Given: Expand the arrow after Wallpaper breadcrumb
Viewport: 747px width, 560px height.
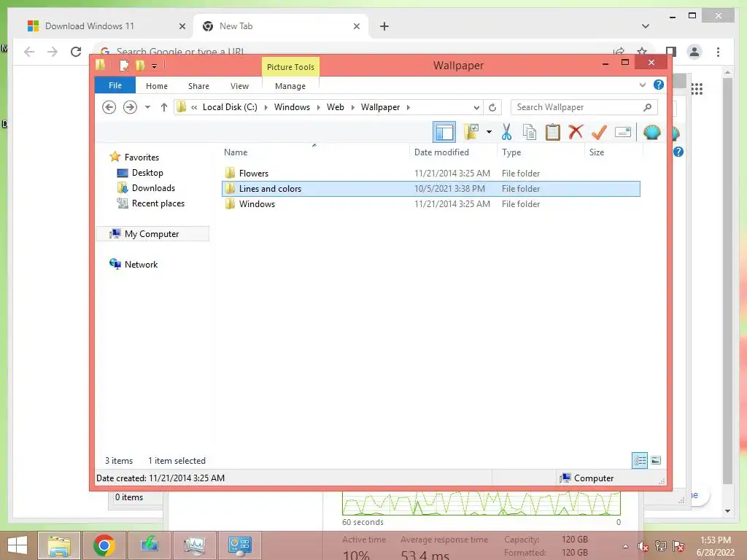Looking at the screenshot, I should click(x=409, y=107).
